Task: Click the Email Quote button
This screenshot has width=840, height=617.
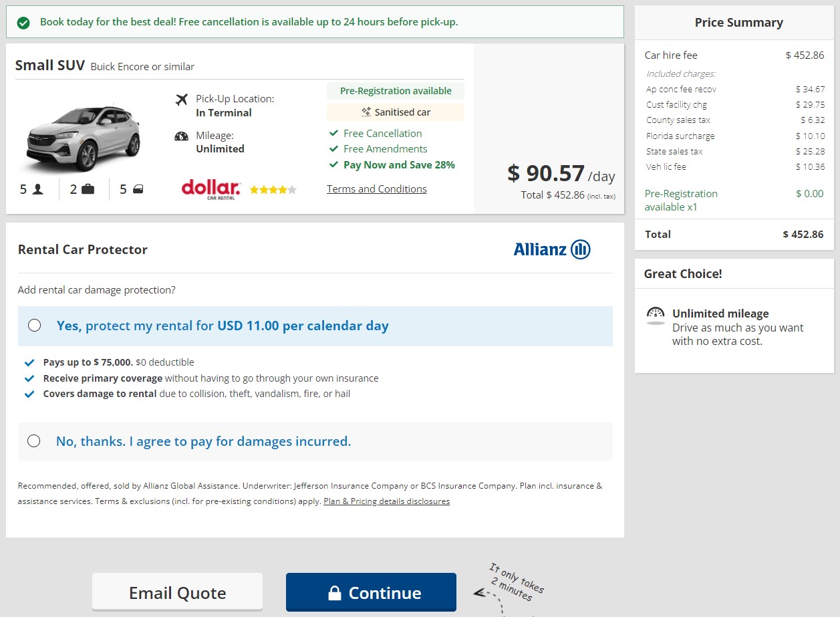Action: 177,592
